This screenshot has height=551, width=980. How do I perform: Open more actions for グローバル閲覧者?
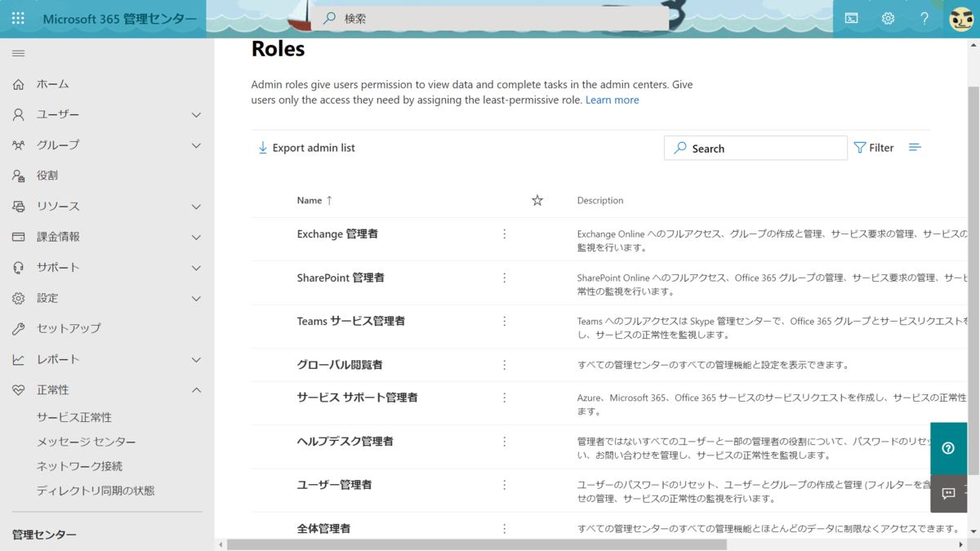(x=504, y=365)
